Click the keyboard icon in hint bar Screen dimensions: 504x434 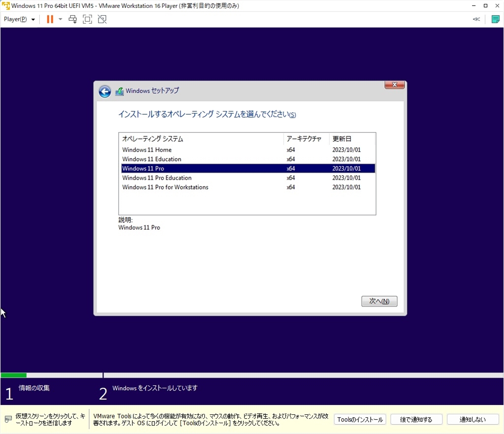click(x=8, y=419)
